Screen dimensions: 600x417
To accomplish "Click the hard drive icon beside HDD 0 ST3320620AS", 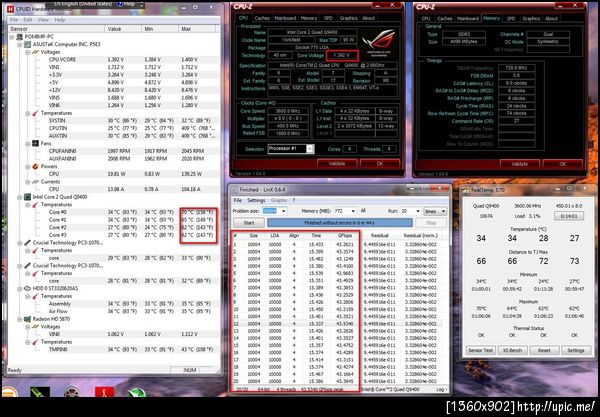I will click(28, 288).
